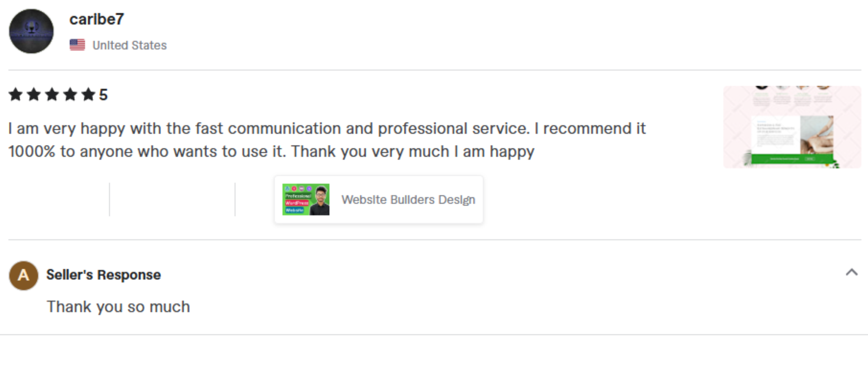The image size is (868, 381).
Task: Click the first rating star
Action: click(16, 95)
